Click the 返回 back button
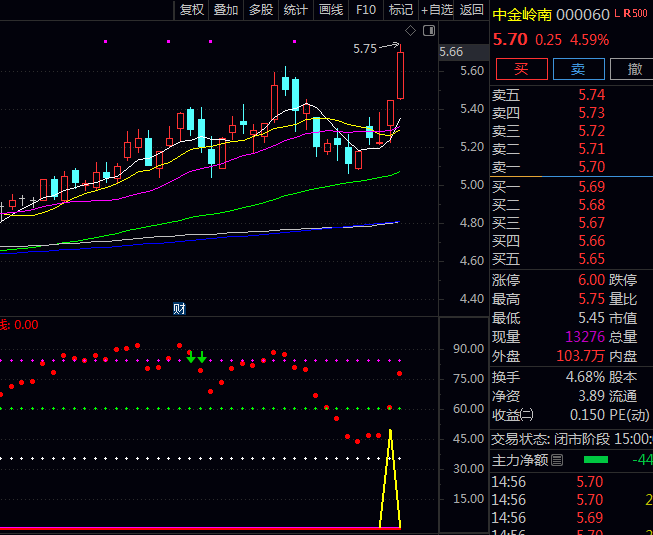653x535 pixels. click(x=471, y=10)
